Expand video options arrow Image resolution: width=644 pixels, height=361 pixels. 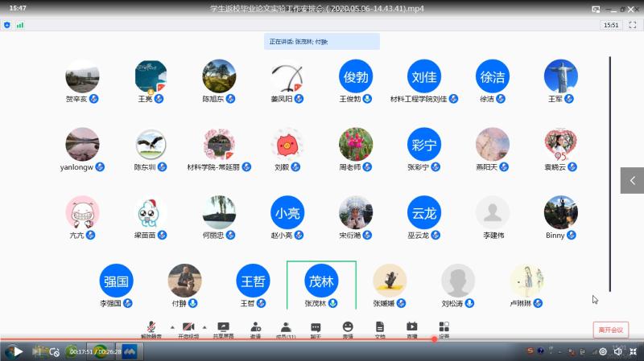(x=204, y=327)
